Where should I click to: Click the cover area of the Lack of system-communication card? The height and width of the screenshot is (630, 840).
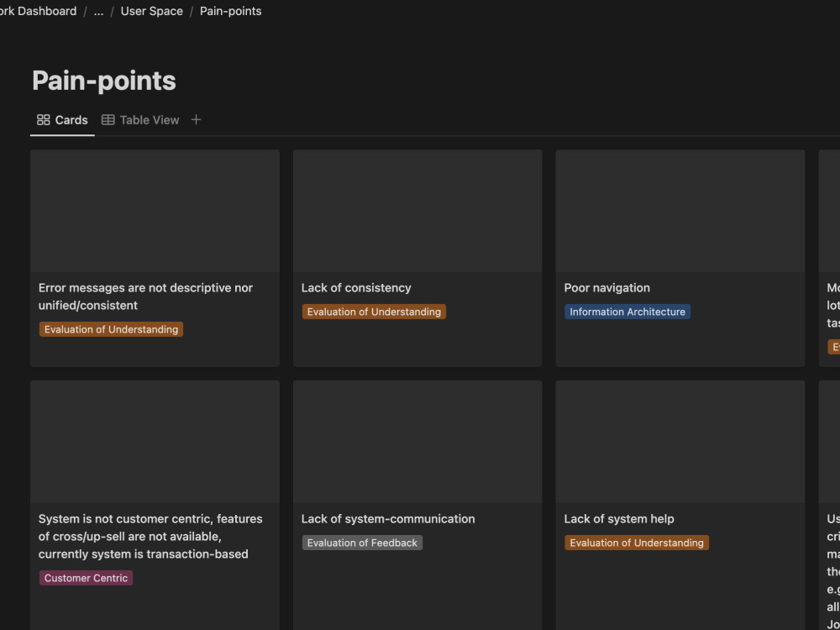pos(417,442)
